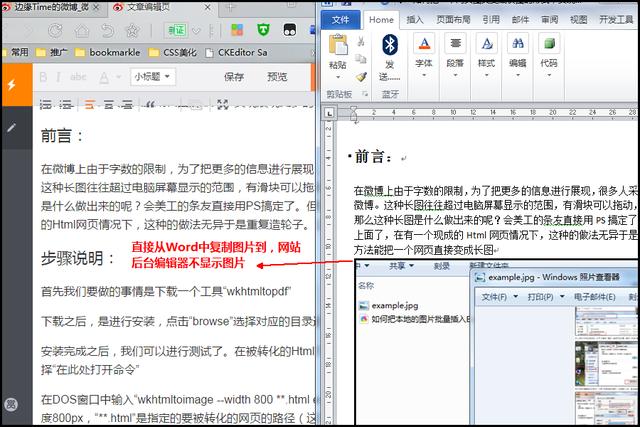This screenshot has height=427, width=640.
Task: Expand the collapsed 代码 code group
Action: click(549, 57)
